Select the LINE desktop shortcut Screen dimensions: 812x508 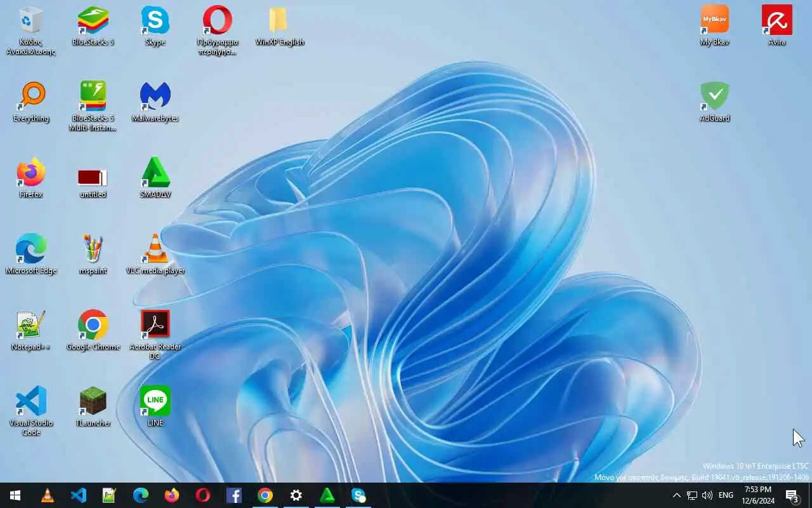155,406
